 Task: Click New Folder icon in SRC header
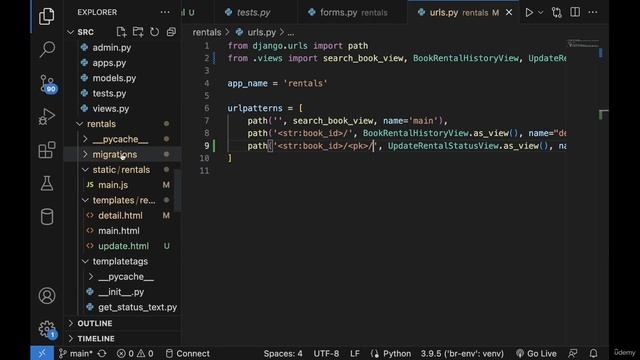pyautogui.click(x=138, y=32)
